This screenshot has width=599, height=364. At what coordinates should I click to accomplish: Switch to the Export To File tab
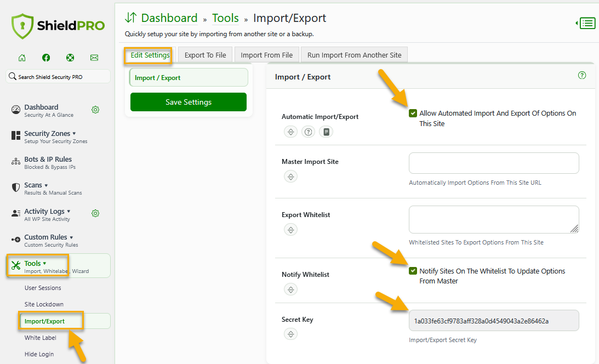[206, 55]
